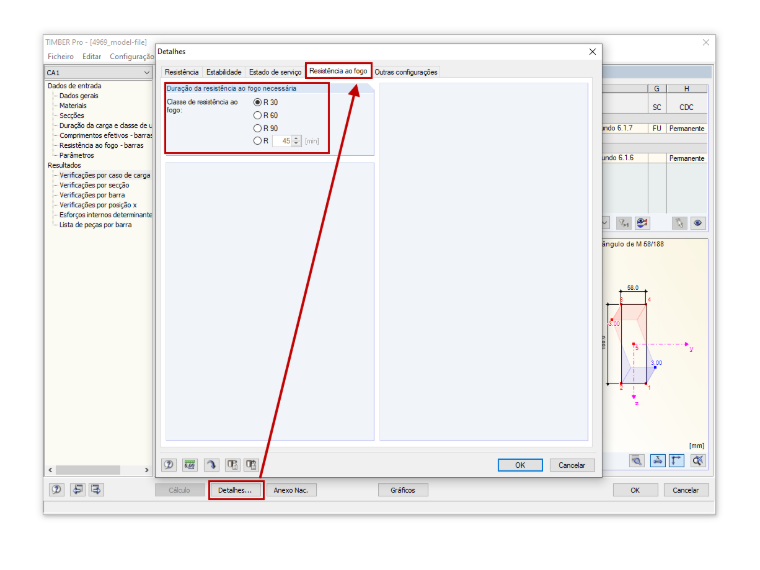The width and height of the screenshot is (760, 570).
Task: Open the dropdown left of the filter icon
Action: (x=605, y=223)
